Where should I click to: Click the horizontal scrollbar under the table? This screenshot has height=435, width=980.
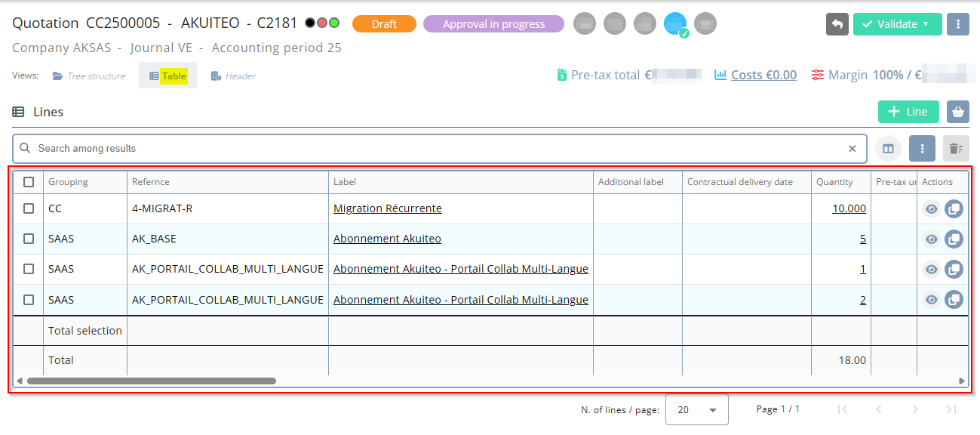[151, 381]
